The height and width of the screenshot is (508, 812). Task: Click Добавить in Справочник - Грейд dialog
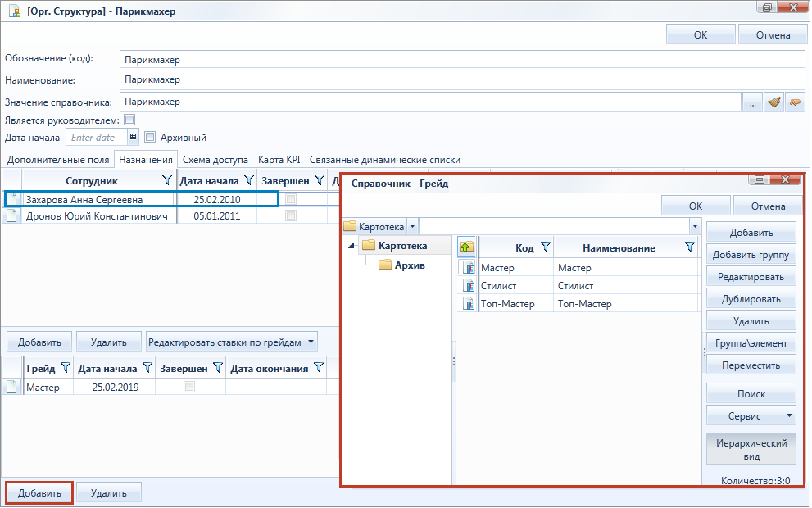pyautogui.click(x=751, y=232)
